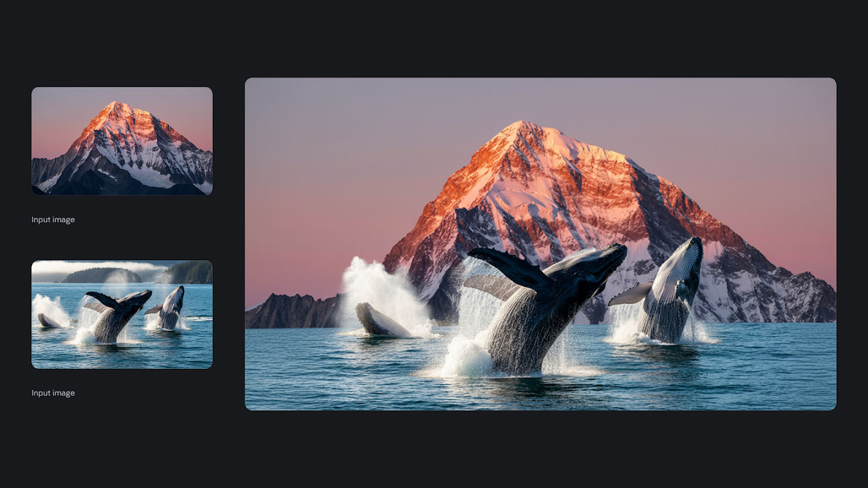Open the large generated whale-mountain image
The width and height of the screenshot is (868, 488).
541,243
